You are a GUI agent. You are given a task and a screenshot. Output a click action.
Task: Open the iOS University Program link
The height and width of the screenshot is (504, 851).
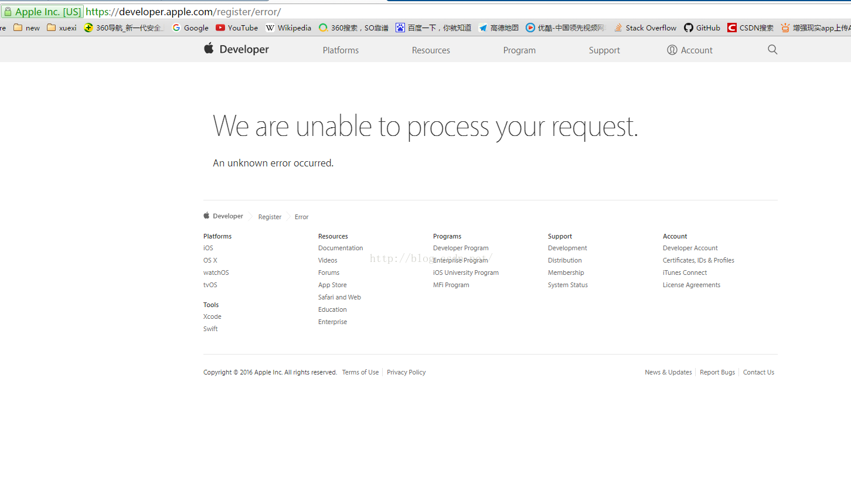[466, 273]
